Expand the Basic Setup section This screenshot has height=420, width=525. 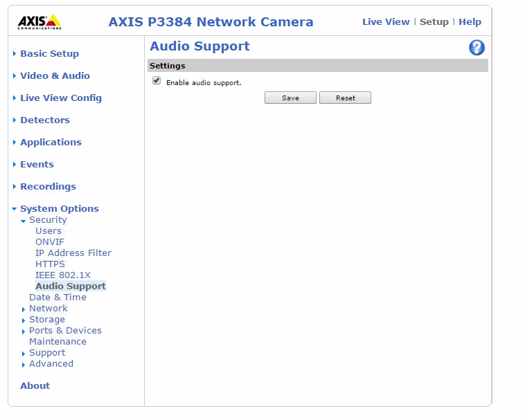point(49,53)
